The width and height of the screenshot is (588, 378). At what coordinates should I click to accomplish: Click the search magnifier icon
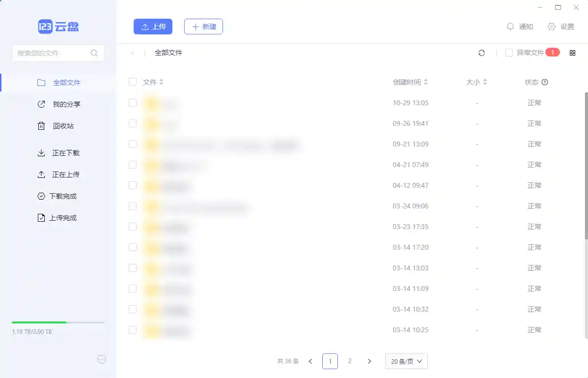(94, 53)
